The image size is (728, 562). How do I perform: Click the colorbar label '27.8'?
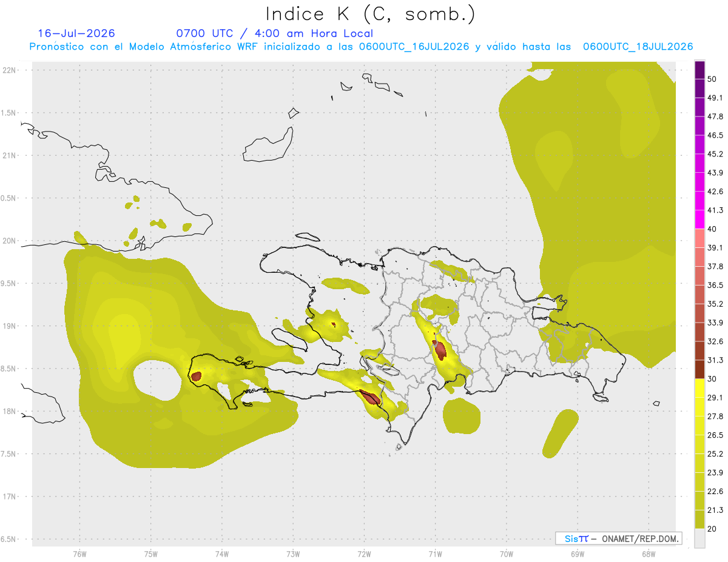click(715, 416)
